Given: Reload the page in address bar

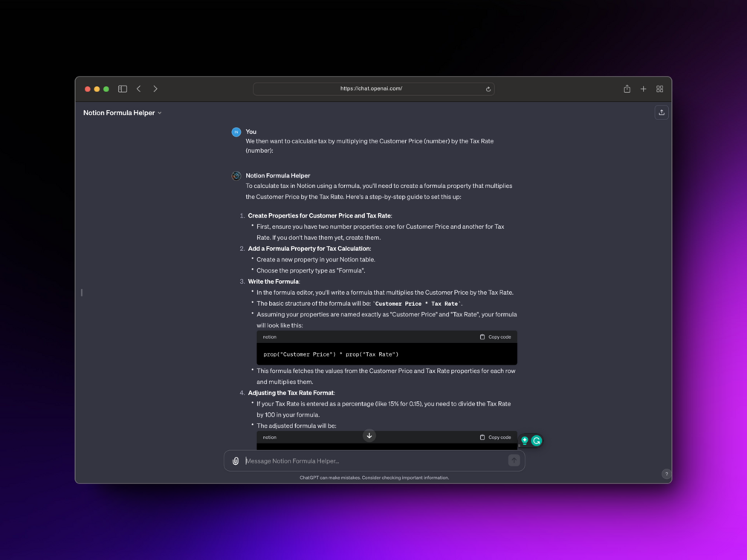Looking at the screenshot, I should (x=488, y=89).
